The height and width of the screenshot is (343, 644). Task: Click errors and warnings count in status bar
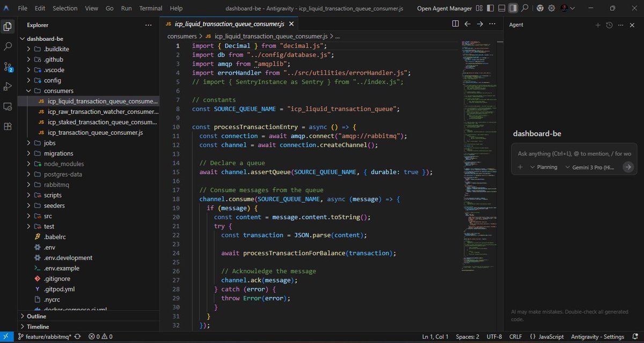click(100, 337)
